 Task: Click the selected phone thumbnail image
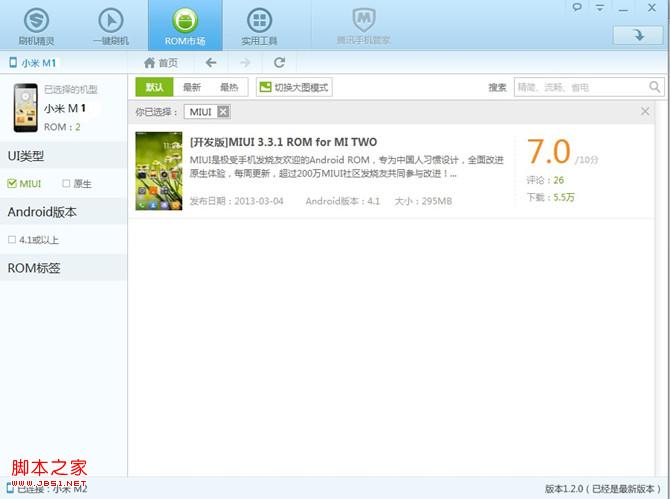pyautogui.click(x=26, y=108)
